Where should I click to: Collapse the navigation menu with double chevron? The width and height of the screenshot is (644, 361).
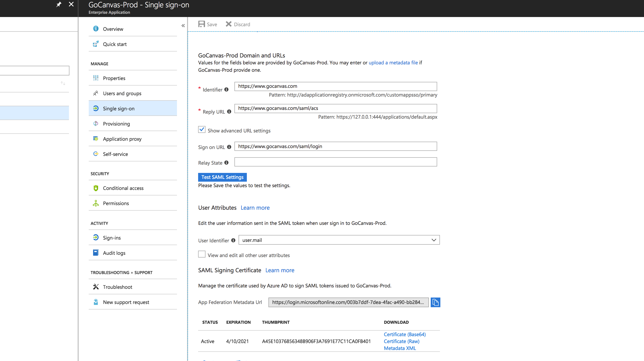183,26
